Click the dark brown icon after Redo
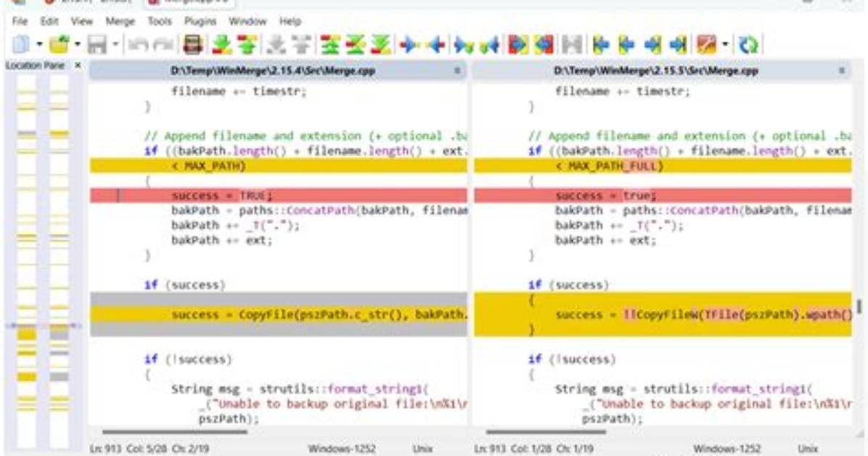Screen dimensions: 868x456 tap(192, 44)
